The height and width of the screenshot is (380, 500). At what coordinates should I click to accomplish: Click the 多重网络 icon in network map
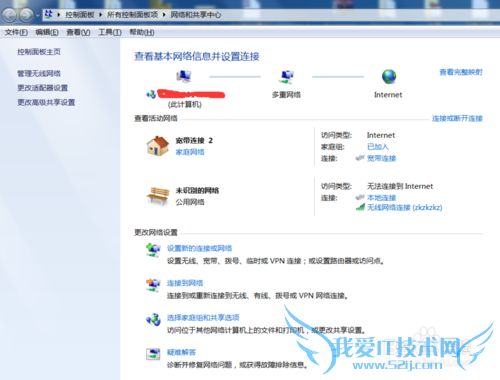click(286, 76)
